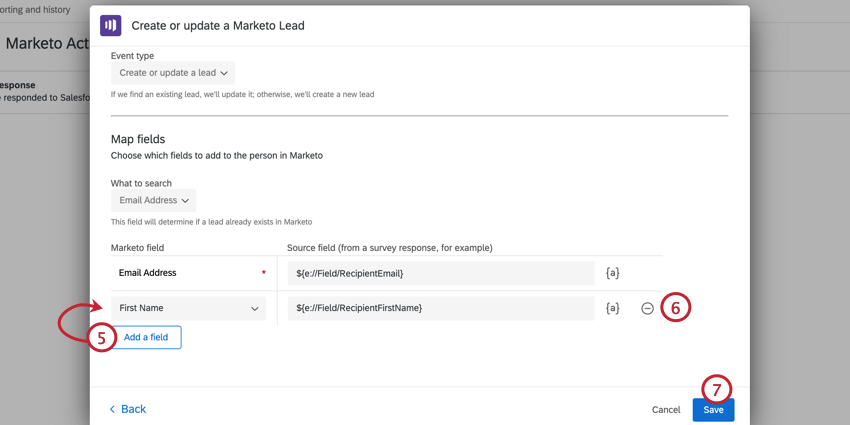The image size is (850, 425).
Task: Cancel the Marketo lead dialog
Action: click(666, 410)
